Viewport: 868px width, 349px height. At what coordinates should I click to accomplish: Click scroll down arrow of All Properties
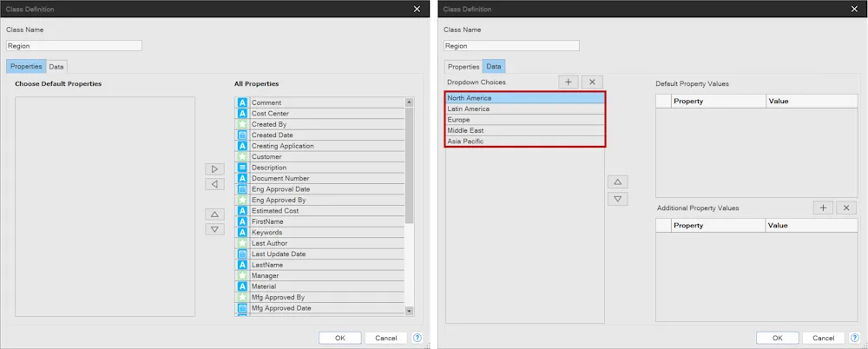[x=409, y=312]
